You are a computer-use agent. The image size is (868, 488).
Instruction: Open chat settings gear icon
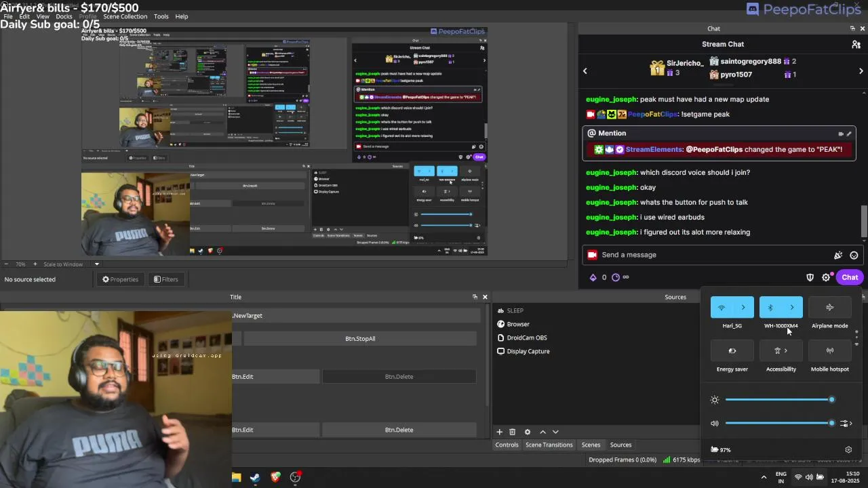point(826,277)
